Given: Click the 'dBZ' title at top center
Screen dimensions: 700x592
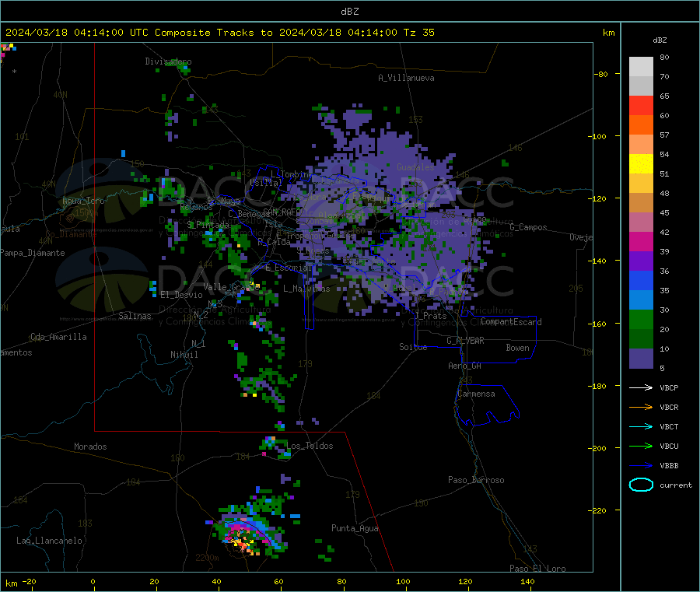Looking at the screenshot, I should click(x=349, y=12).
